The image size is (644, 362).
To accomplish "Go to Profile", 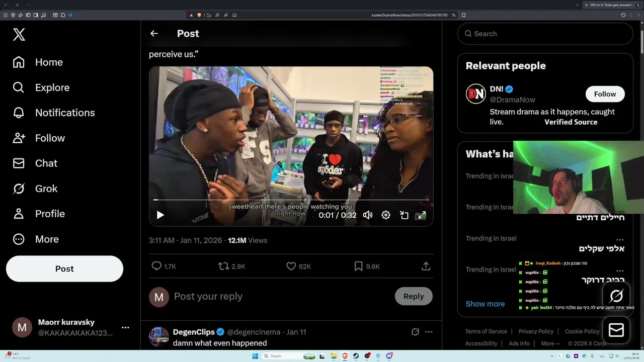I will [x=39, y=214].
